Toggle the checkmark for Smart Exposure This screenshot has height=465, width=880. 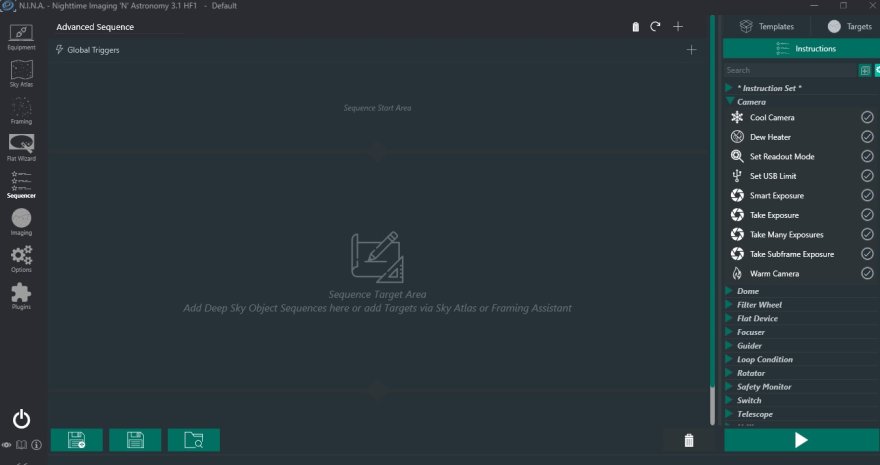(x=867, y=195)
